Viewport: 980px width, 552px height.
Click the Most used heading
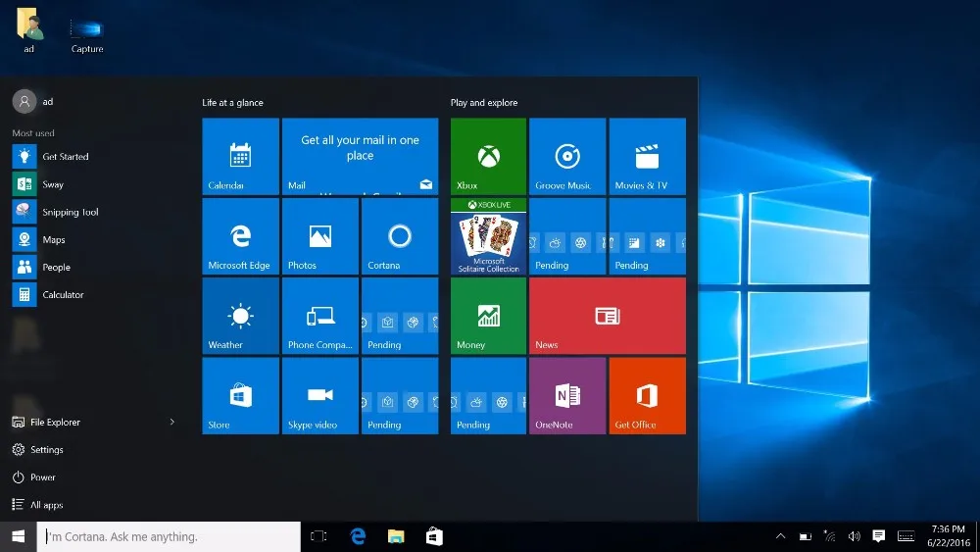33,133
